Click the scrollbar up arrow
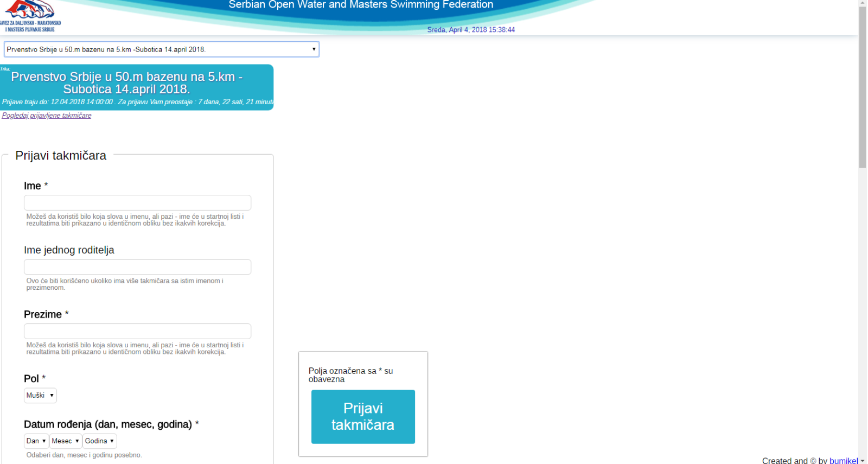 863,3
